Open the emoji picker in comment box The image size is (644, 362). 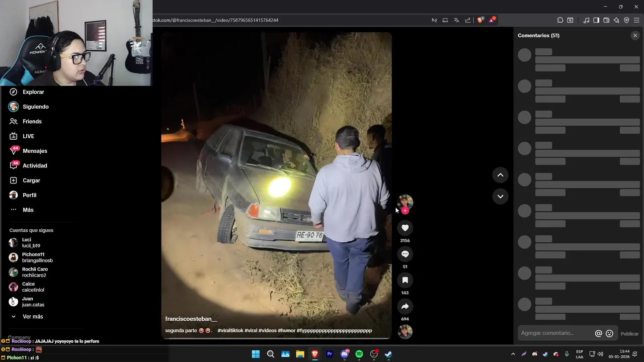[609, 333]
